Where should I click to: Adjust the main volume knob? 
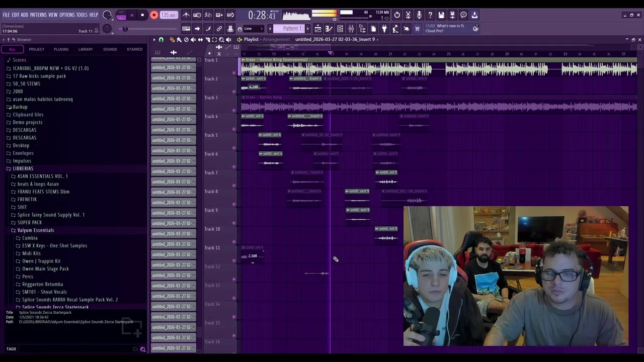(107, 15)
